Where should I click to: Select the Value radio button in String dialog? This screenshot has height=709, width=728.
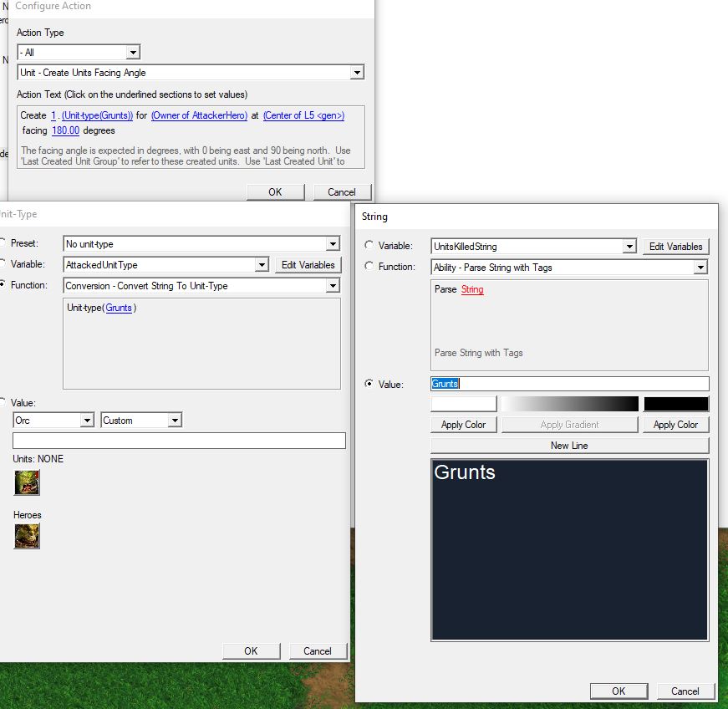click(x=369, y=384)
